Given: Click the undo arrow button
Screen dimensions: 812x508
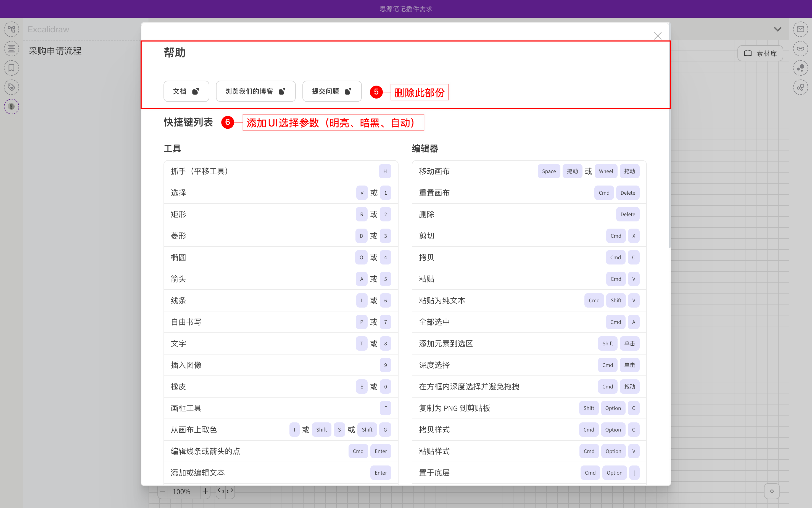Looking at the screenshot, I should pyautogui.click(x=221, y=491).
